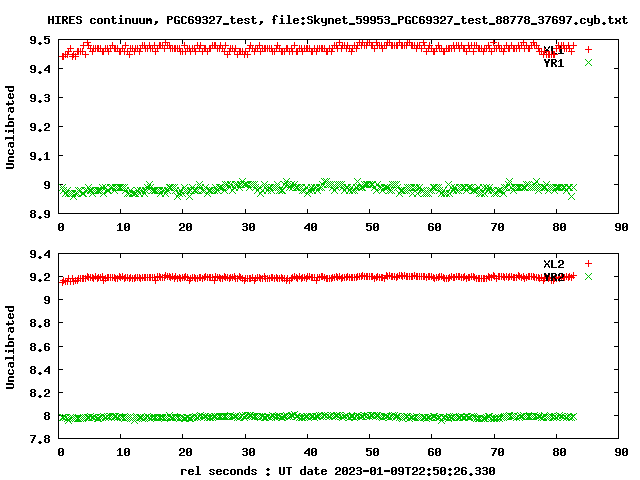The image size is (640, 480).
Task: Select the XL2 legend label
Action: [553, 264]
